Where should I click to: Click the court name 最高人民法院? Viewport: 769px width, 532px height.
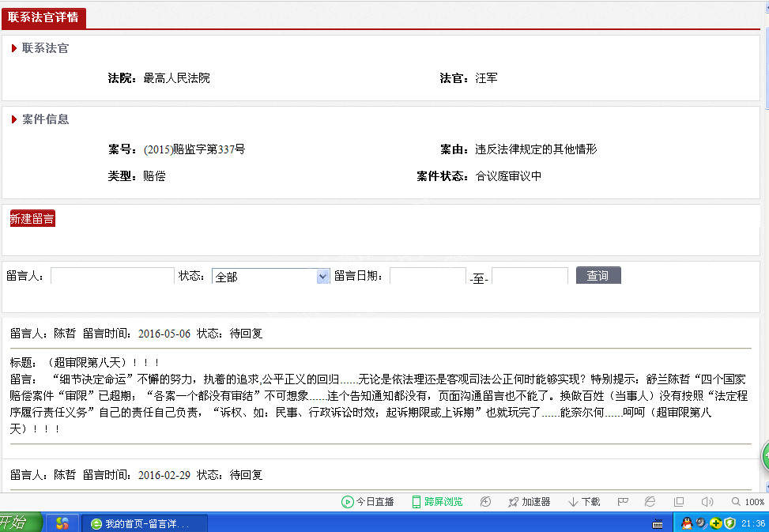tap(176, 78)
